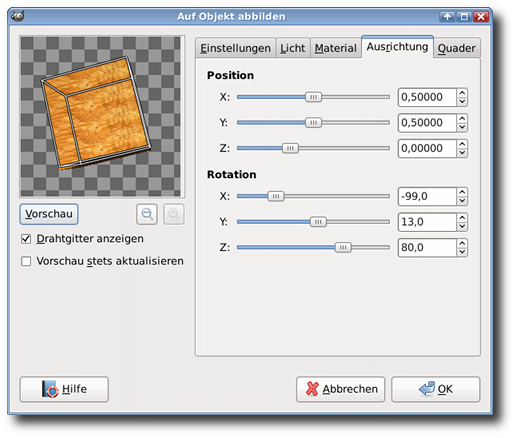Click the Rotation Z slider handle
The image size is (516, 438).
(x=343, y=247)
